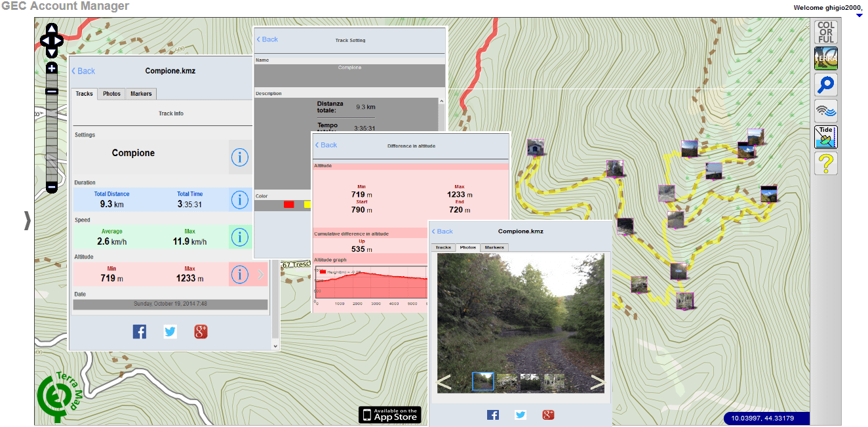Share photo on Twitter in photo panel
Viewport: 868px width, 427px height.
click(521, 415)
